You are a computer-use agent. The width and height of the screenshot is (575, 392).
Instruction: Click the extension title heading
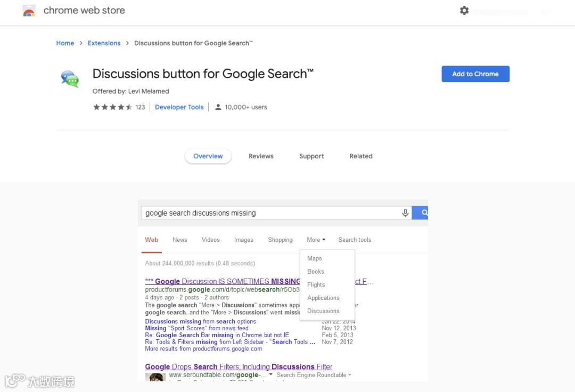click(203, 73)
